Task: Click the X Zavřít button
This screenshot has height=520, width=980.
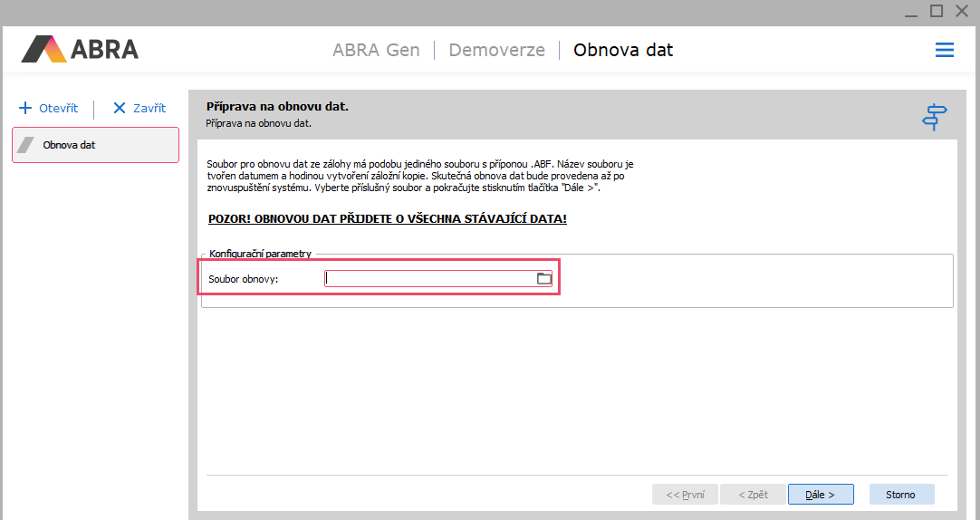Action: tap(139, 108)
